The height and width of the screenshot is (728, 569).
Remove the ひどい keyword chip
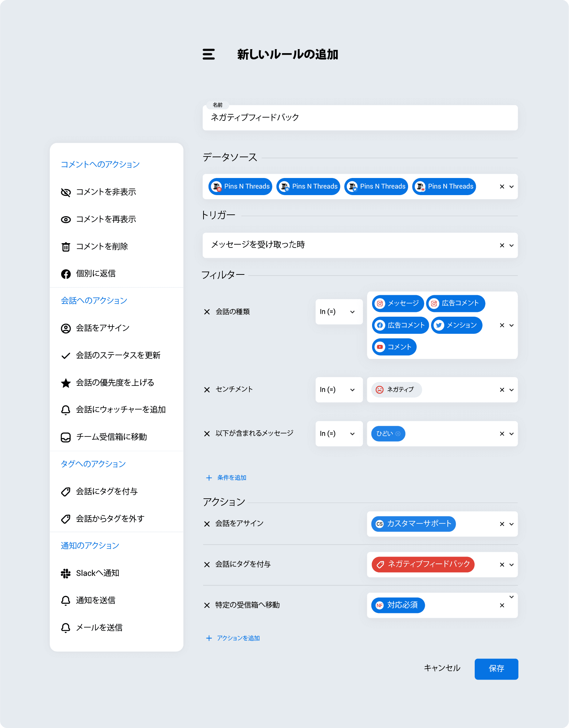point(398,434)
